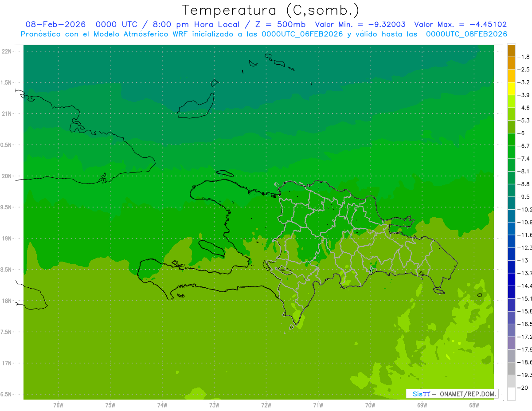The width and height of the screenshot is (532, 411).
Task: Click the '-7.4' colorbar value
Action: click(524, 158)
